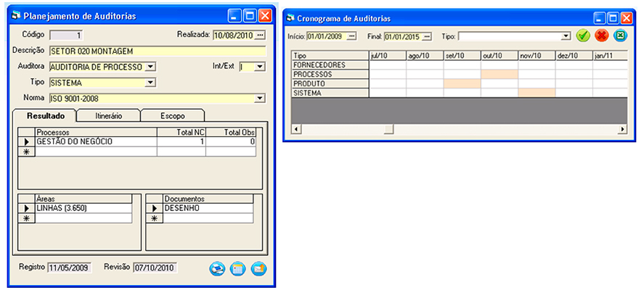The width and height of the screenshot is (644, 290).
Task: Click the new row asterisk in Processos grid
Action: point(27,152)
